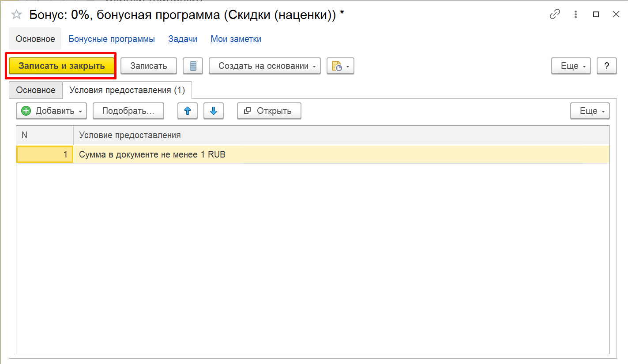Expand the Добавить dropdown
Viewport: 628px width, 364px height.
point(52,111)
